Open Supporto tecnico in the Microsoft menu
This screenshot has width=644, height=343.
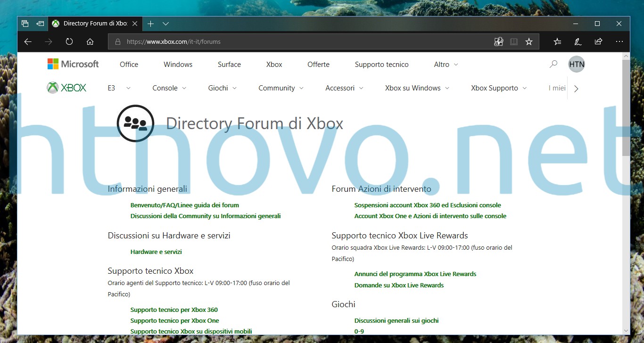click(381, 64)
